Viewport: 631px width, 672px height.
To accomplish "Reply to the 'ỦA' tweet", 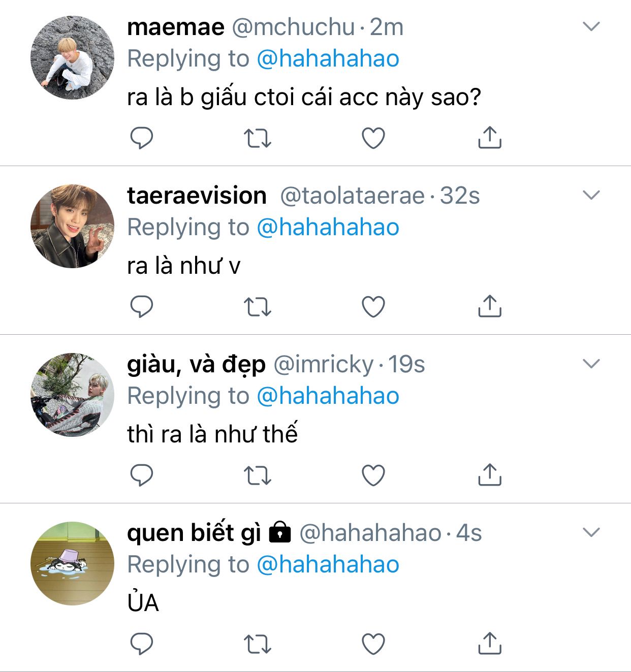I will [142, 644].
